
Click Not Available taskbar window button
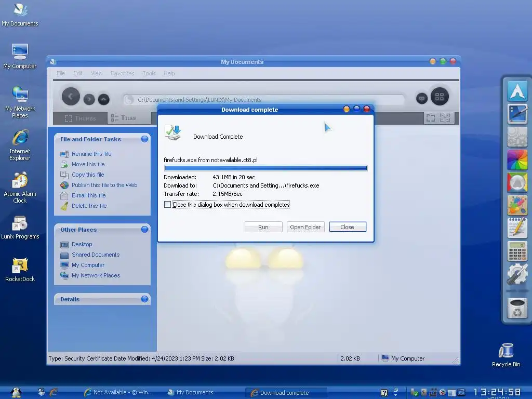click(x=119, y=393)
